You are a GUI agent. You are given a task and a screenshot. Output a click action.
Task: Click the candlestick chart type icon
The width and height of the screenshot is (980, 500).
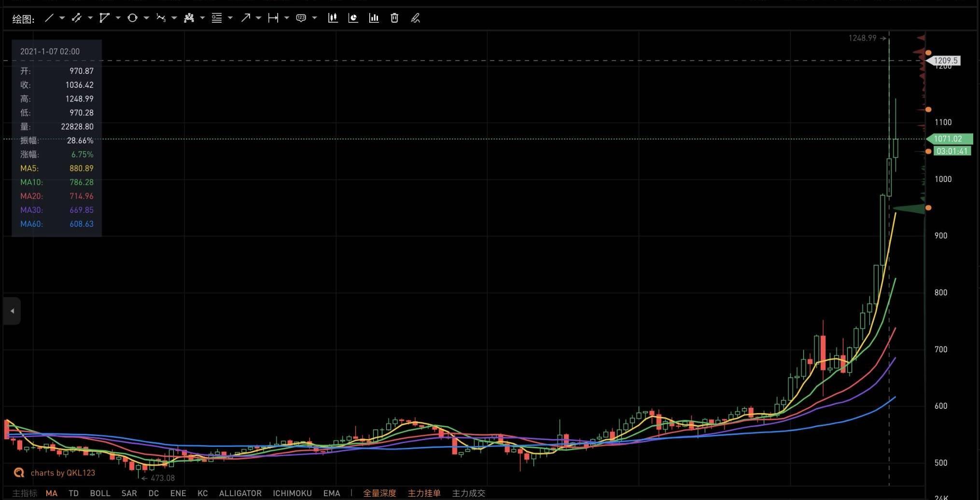(333, 18)
